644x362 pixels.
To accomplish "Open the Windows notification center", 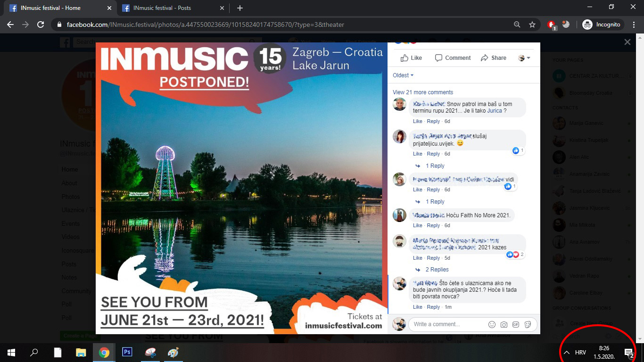I will 629,352.
